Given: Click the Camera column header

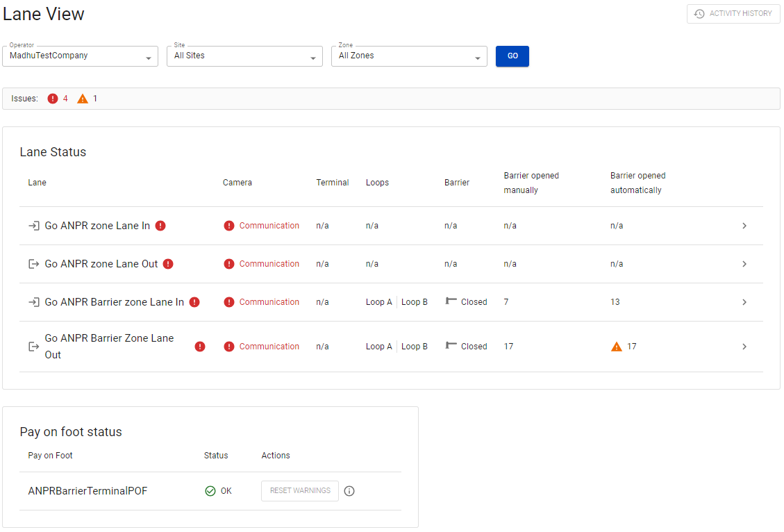Looking at the screenshot, I should point(237,183).
